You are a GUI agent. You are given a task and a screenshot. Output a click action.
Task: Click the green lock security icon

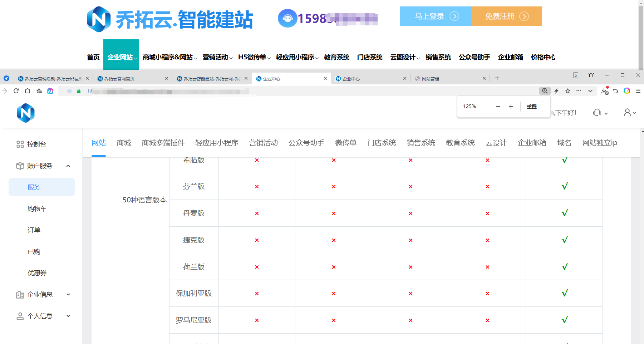coord(79,91)
